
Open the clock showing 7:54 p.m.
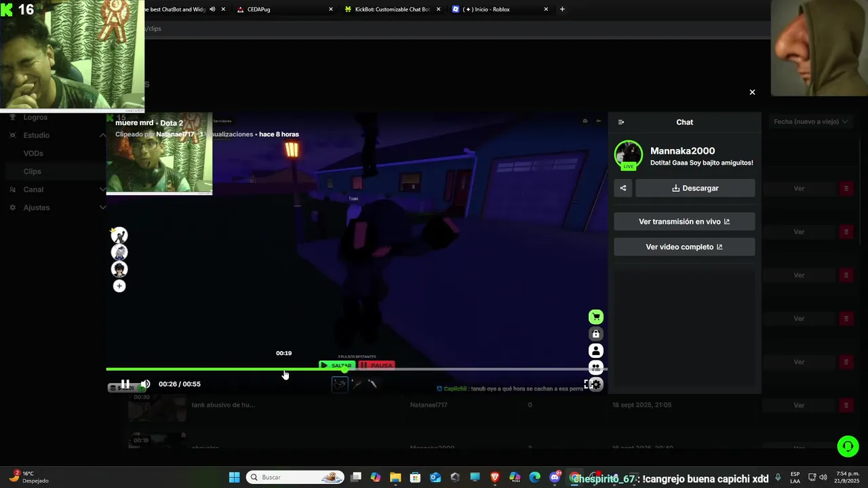pos(848,477)
